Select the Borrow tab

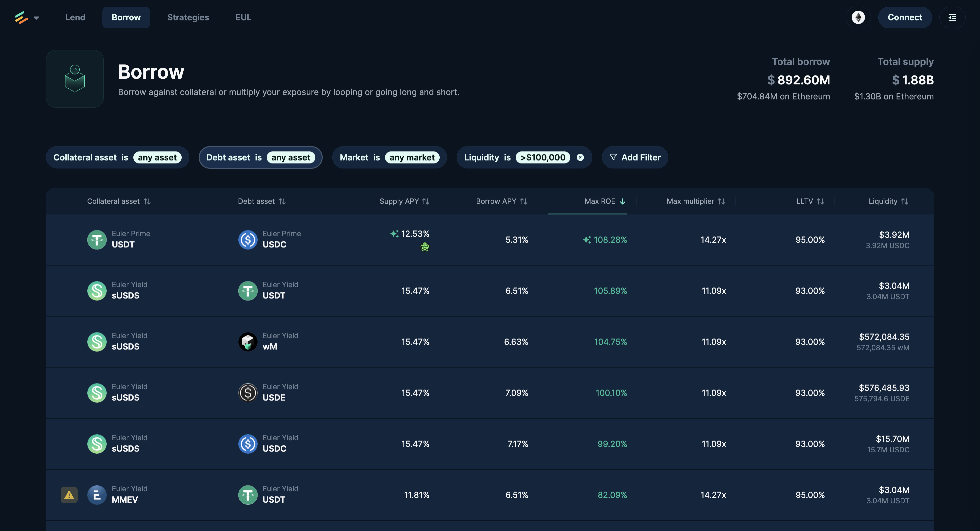click(x=126, y=17)
